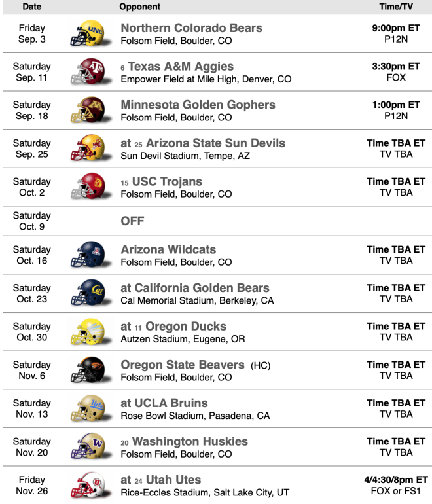This screenshot has width=432, height=504.
Task: Click the Texas A&M maroon helmet icon
Action: pos(90,72)
